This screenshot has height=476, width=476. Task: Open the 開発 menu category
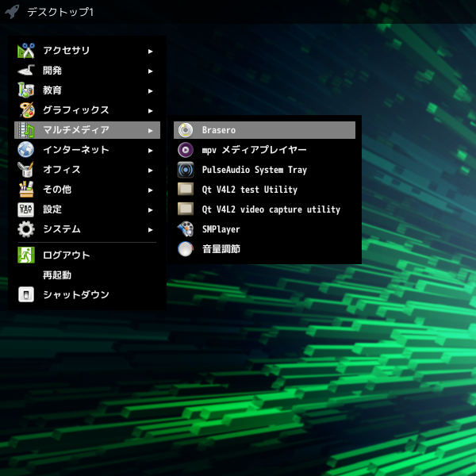[87, 71]
